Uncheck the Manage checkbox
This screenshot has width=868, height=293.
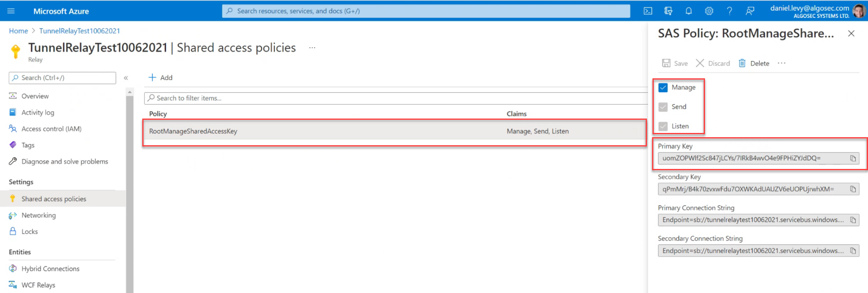coord(663,88)
